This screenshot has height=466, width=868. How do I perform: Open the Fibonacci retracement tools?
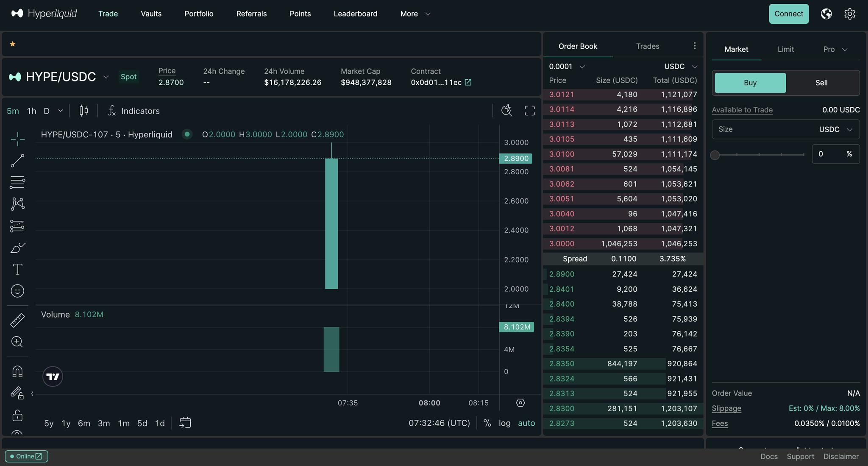17,182
